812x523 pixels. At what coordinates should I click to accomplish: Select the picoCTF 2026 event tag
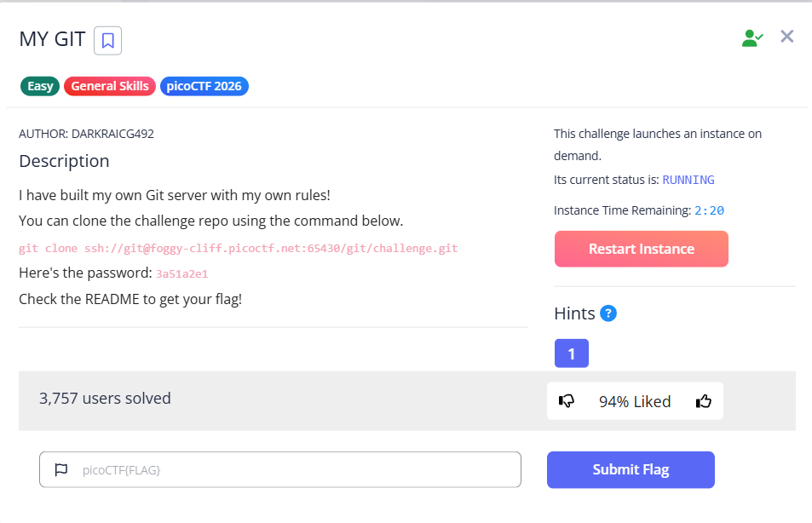tap(204, 86)
